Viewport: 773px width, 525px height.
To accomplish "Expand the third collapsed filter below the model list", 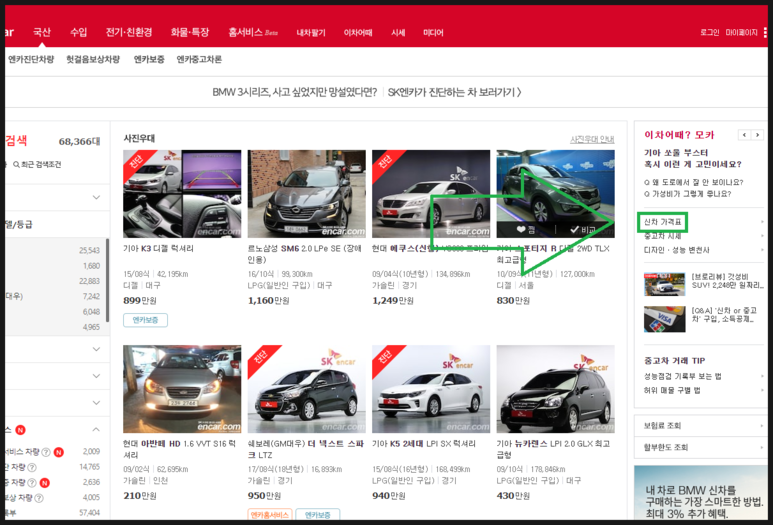I will coord(96,402).
